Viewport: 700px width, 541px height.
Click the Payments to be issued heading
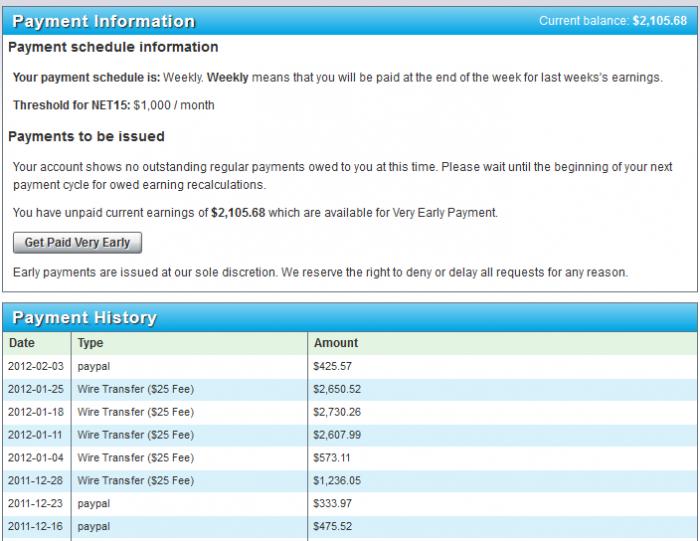click(86, 136)
